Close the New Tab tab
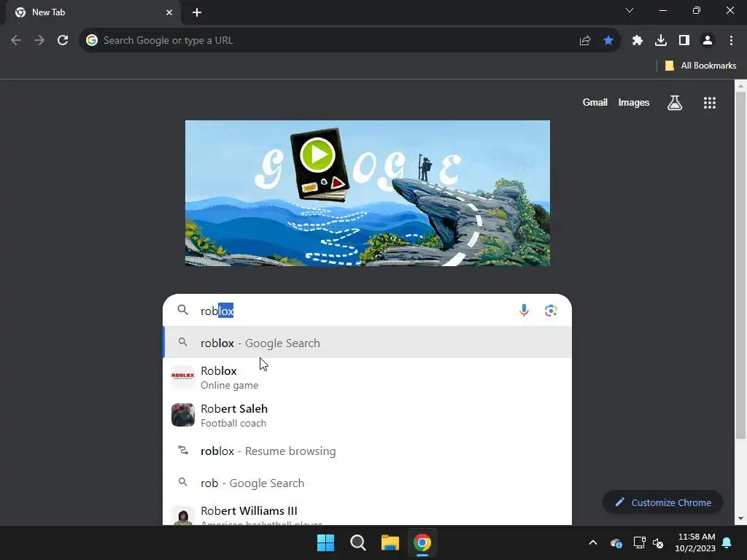This screenshot has width=747, height=560. point(169,12)
